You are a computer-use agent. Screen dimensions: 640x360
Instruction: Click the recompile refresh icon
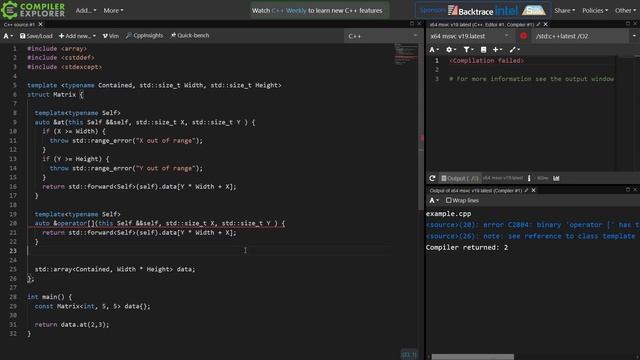coord(432,178)
